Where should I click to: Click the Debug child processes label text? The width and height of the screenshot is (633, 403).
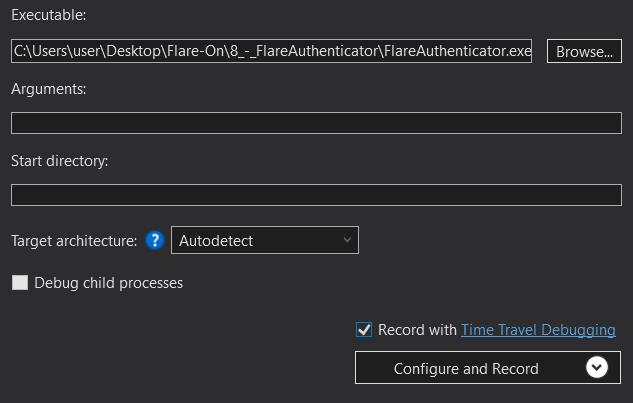tap(108, 283)
